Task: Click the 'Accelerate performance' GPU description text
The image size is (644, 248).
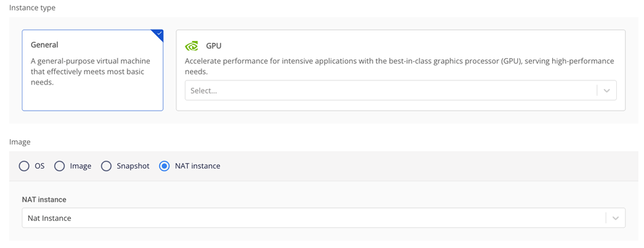Action: tap(399, 66)
